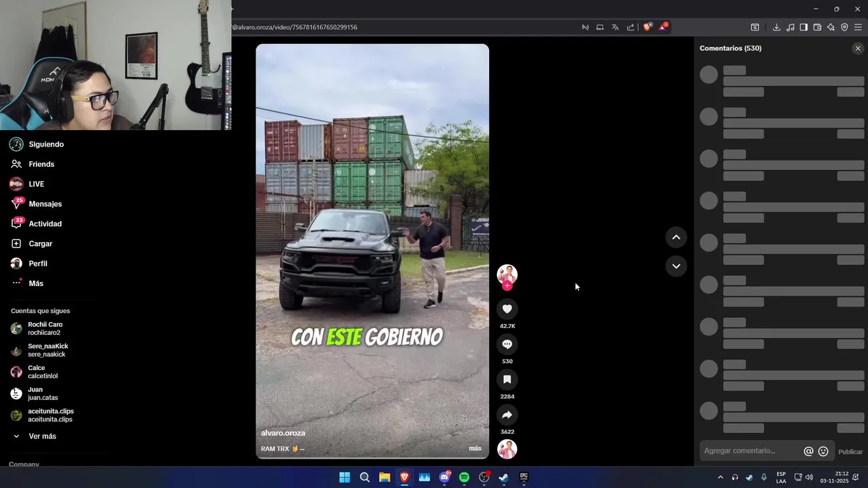Open Perfil page
Screen dimensions: 868x488
38,264
